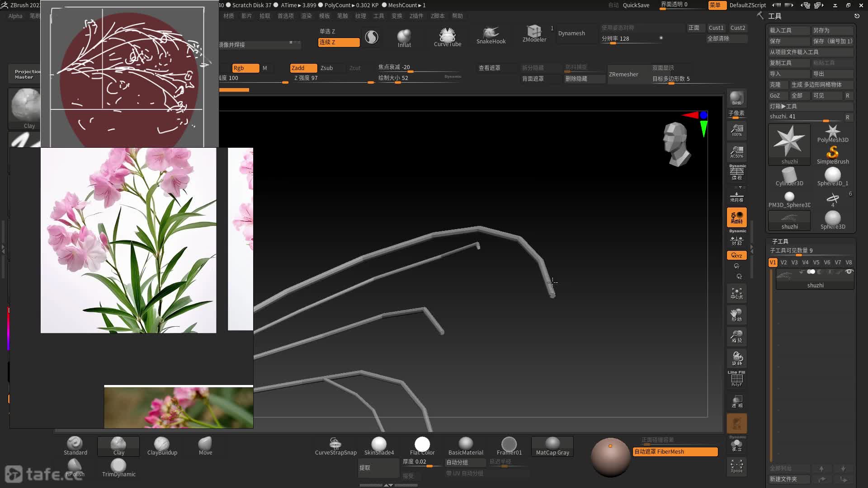Toggle XYZ rotation mode
868x488 pixels.
coord(736,255)
